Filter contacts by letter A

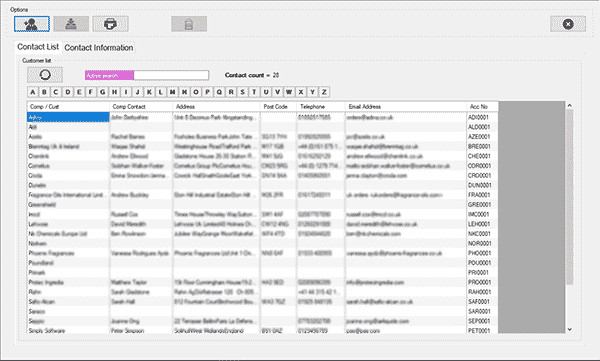click(33, 92)
